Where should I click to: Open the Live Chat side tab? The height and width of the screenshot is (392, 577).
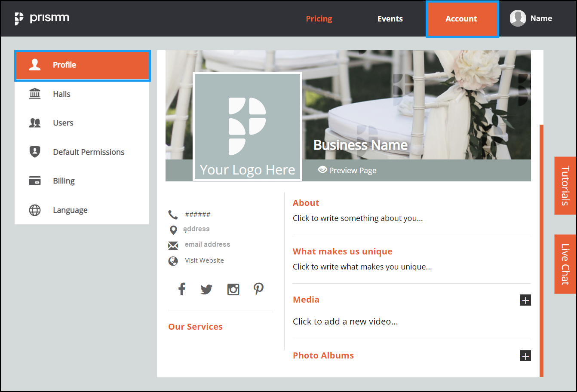[565, 264]
